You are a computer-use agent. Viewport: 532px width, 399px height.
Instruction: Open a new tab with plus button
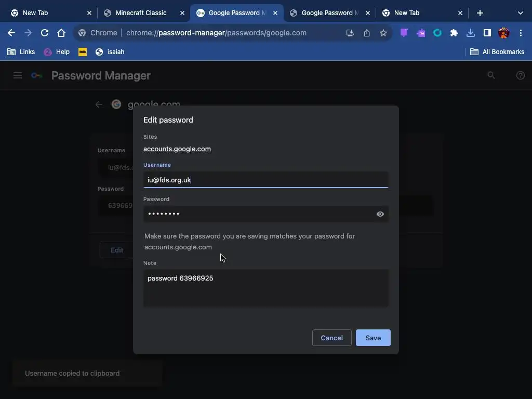tap(480, 13)
